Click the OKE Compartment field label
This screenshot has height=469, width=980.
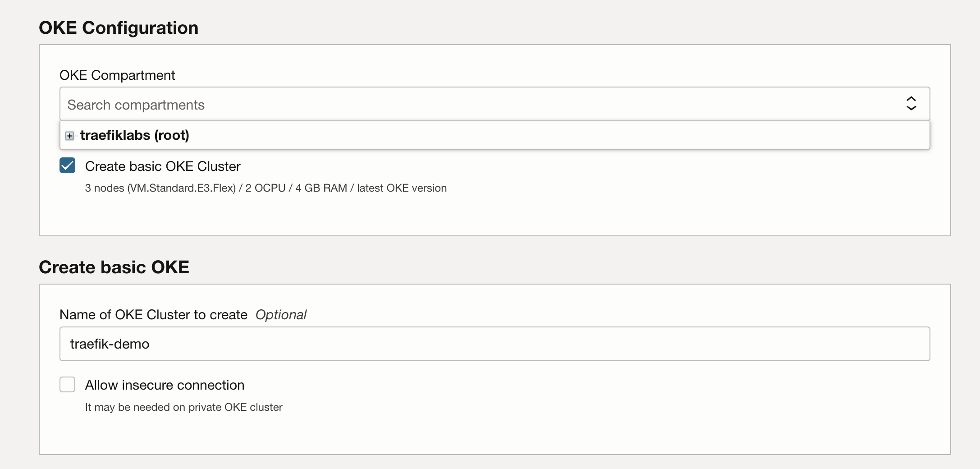pyautogui.click(x=117, y=75)
